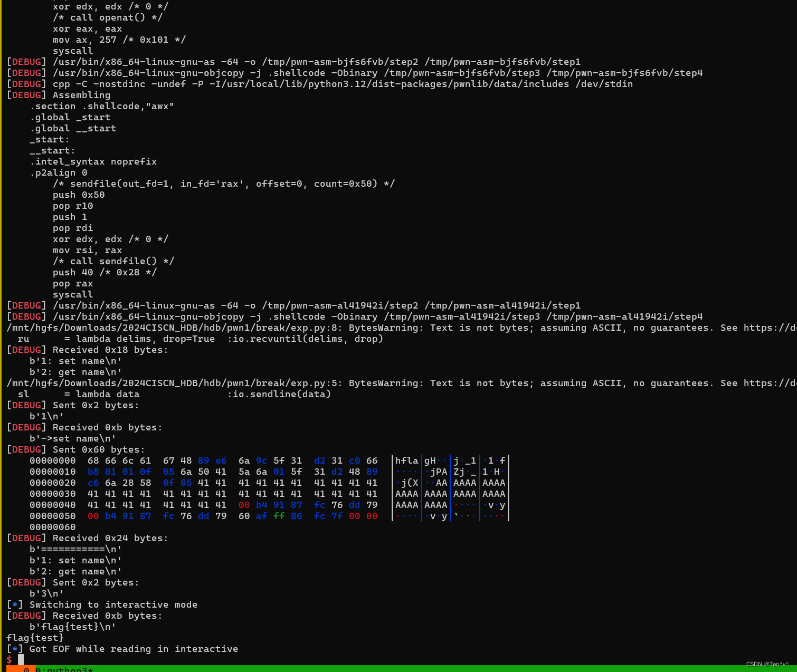Click hexdump row offset 00000050
The height and width of the screenshot is (672, 797).
coord(269,516)
